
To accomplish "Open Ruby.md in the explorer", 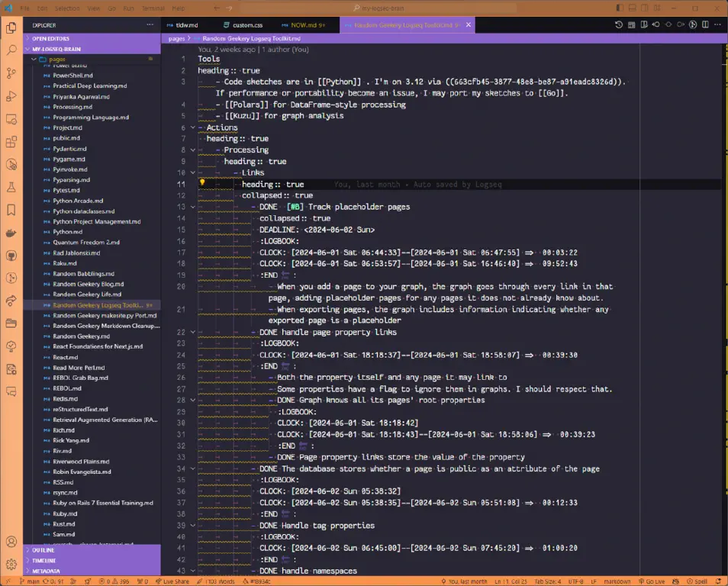I will pos(65,514).
